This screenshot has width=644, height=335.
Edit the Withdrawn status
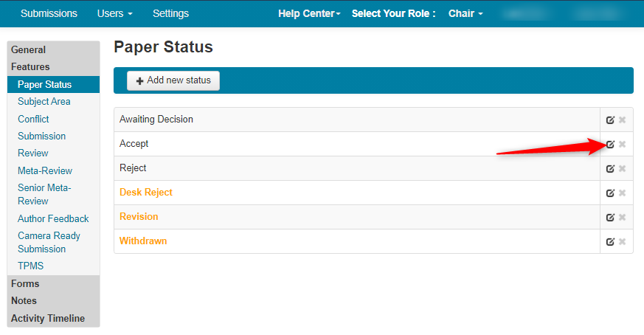coord(610,242)
